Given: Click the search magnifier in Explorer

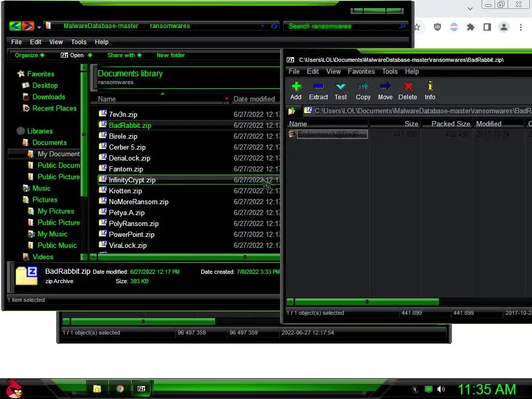Looking at the screenshot, I should 402,26.
